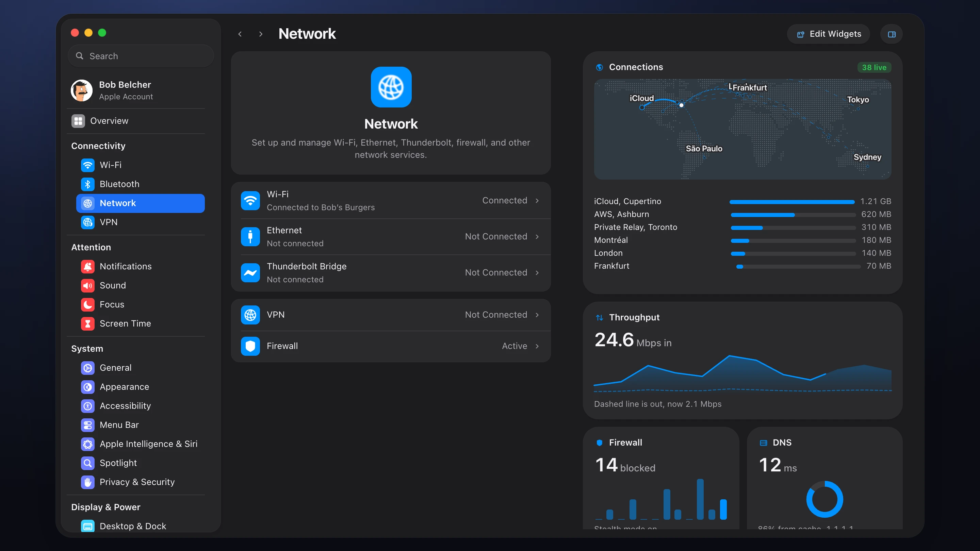Viewport: 980px width, 551px height.
Task: Open Focus settings
Action: (140, 304)
